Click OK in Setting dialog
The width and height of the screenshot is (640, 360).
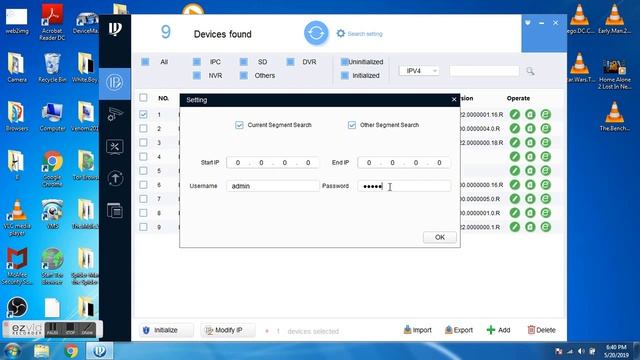pyautogui.click(x=440, y=237)
